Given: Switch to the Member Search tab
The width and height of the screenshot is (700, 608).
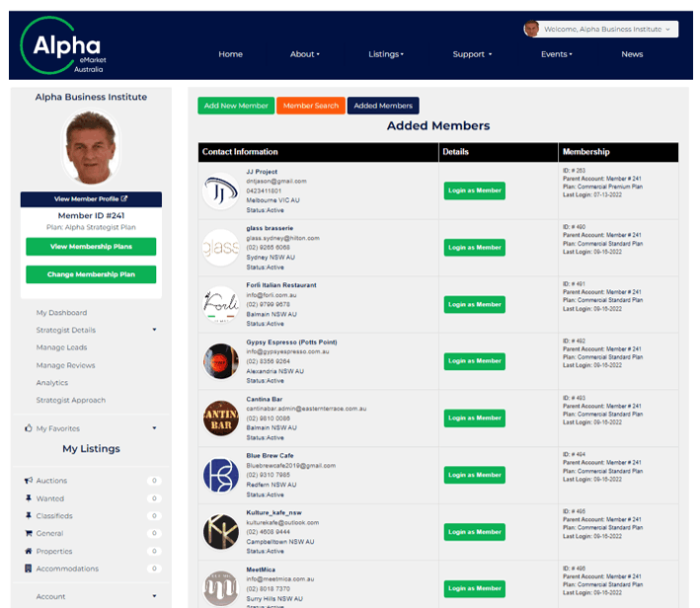Looking at the screenshot, I should click(x=310, y=106).
